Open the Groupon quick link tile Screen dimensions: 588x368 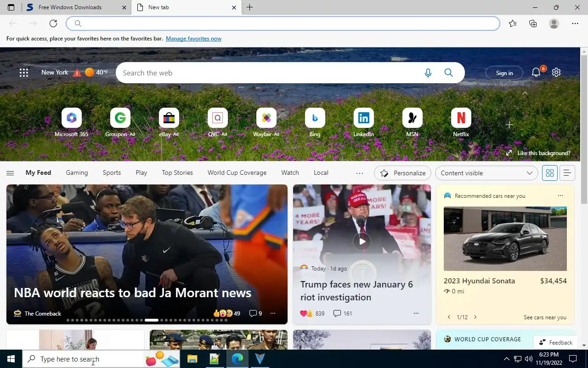click(x=120, y=122)
